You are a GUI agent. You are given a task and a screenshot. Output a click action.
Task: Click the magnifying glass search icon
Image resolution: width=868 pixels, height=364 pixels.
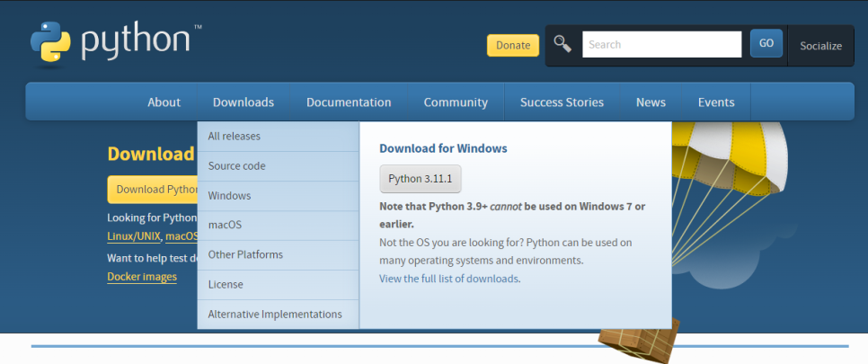pos(562,44)
